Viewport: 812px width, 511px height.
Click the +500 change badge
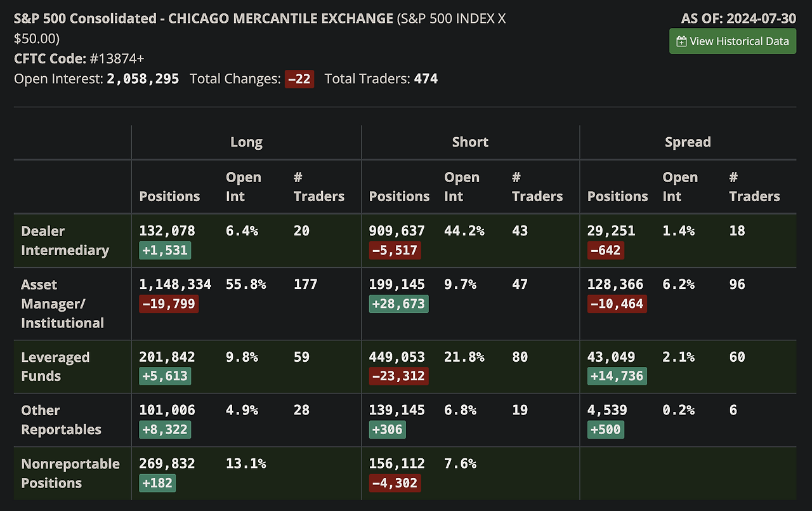coord(605,430)
